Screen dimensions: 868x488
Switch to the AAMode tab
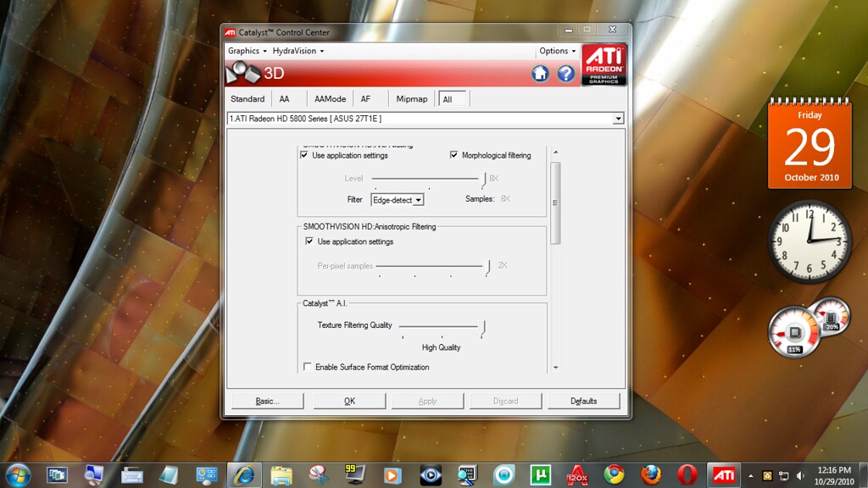[330, 98]
